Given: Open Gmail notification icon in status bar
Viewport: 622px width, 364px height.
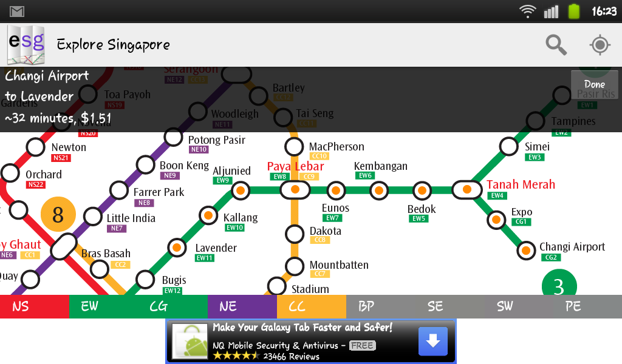Looking at the screenshot, I should [x=17, y=12].
